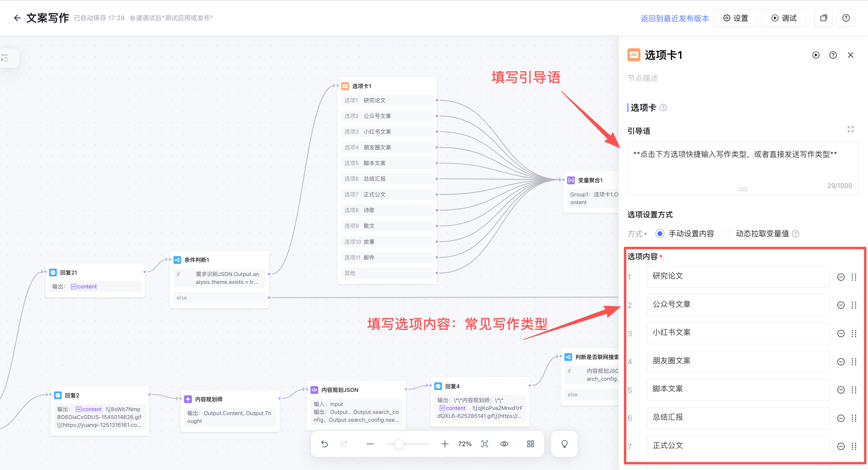Run node with play icon beside 选项卡1 title
The width and height of the screenshot is (868, 470).
[x=816, y=55]
